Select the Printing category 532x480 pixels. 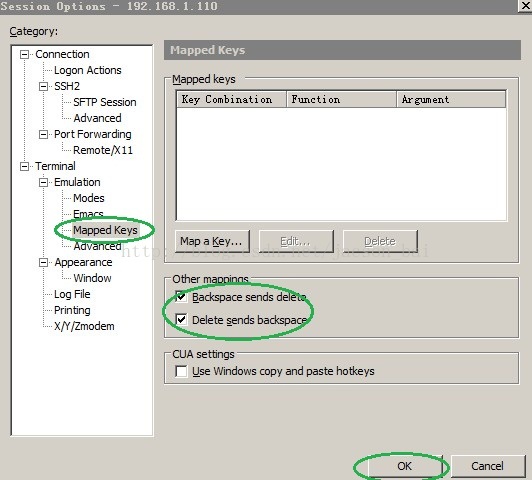click(72, 310)
